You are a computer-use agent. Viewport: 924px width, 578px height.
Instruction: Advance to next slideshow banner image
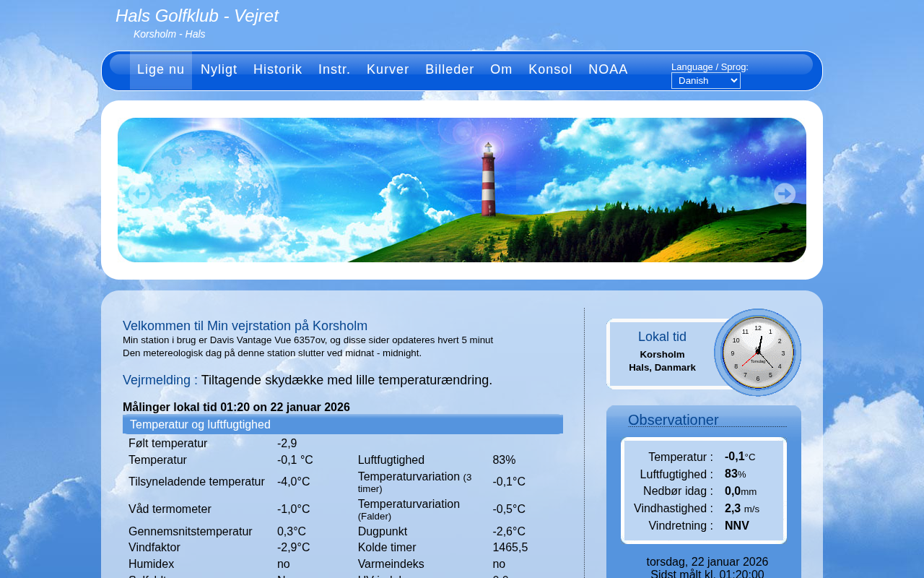click(785, 194)
